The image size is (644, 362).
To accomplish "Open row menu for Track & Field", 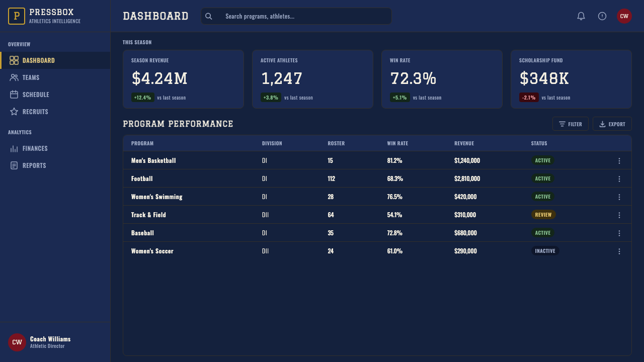I will click(619, 215).
